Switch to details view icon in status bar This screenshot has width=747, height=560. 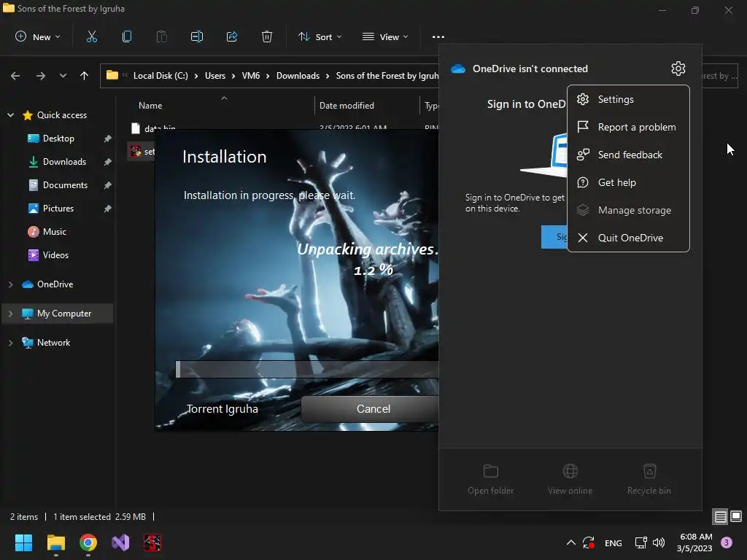pos(720,517)
